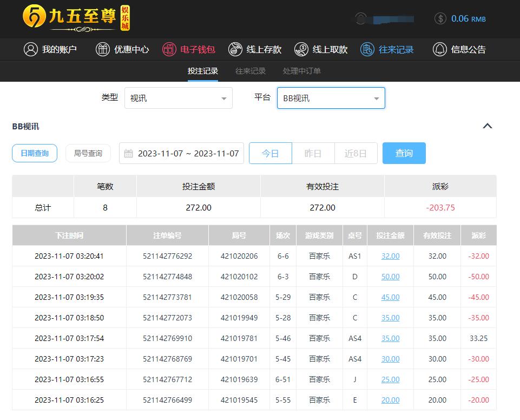Viewport: 520px width, 420px height.
Task: Open bet amount 32.00 link
Action: [390, 256]
